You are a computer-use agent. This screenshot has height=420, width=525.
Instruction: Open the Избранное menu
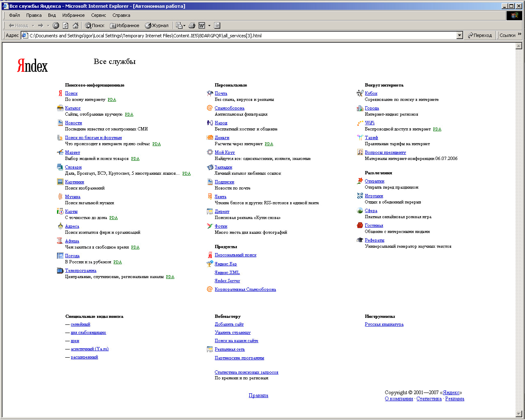[x=73, y=15]
